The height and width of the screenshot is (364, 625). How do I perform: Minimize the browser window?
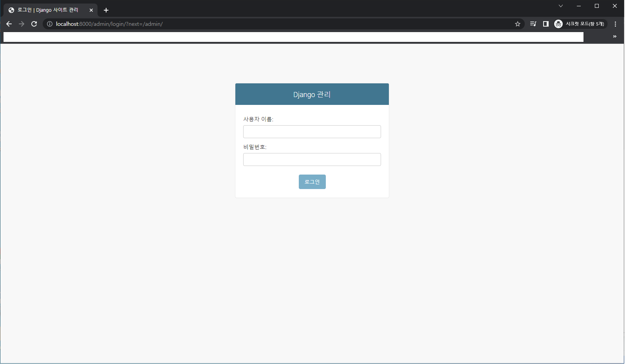click(579, 6)
